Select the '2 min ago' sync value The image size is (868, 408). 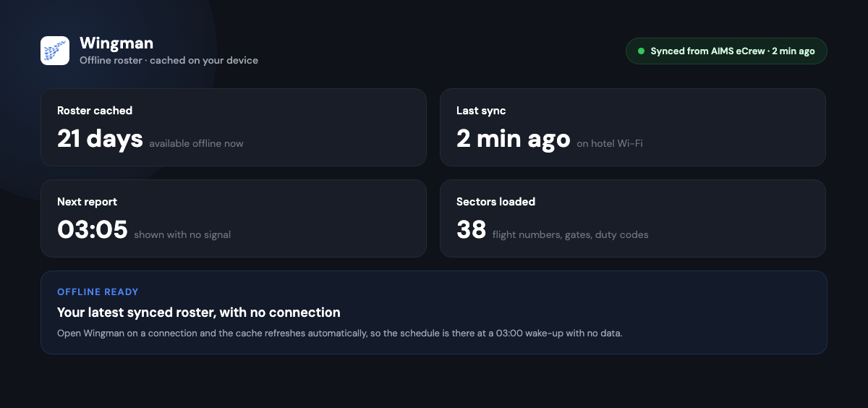514,138
